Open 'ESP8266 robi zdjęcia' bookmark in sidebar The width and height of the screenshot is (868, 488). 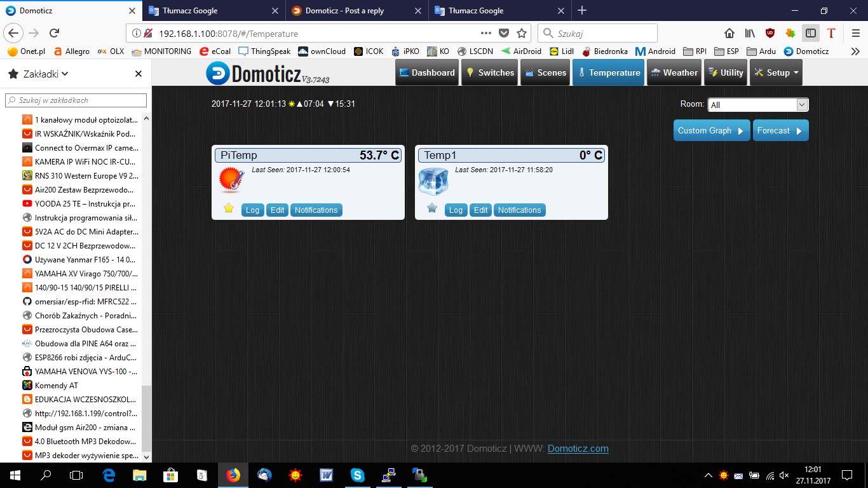79,357
